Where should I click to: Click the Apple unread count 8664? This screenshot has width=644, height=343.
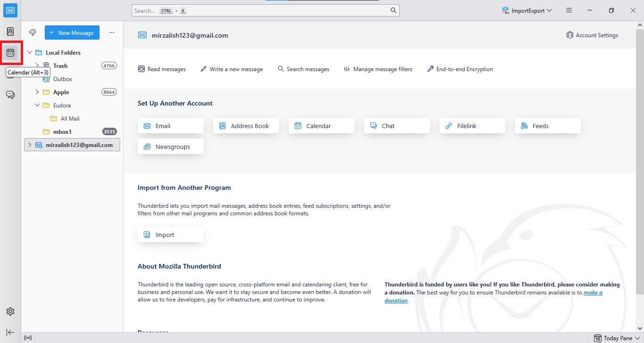109,92
